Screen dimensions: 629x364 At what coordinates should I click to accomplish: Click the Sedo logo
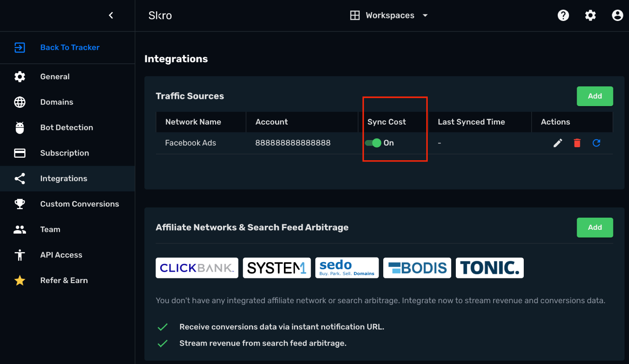point(347,268)
